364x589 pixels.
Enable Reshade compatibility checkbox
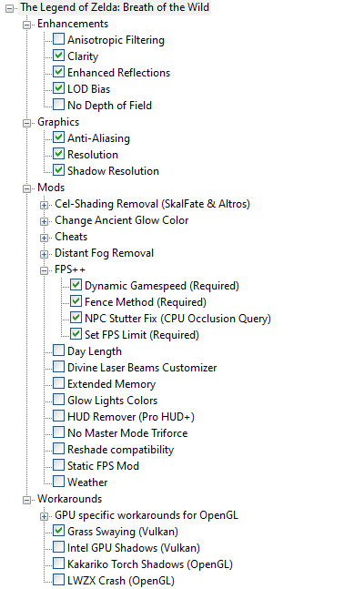(58, 448)
